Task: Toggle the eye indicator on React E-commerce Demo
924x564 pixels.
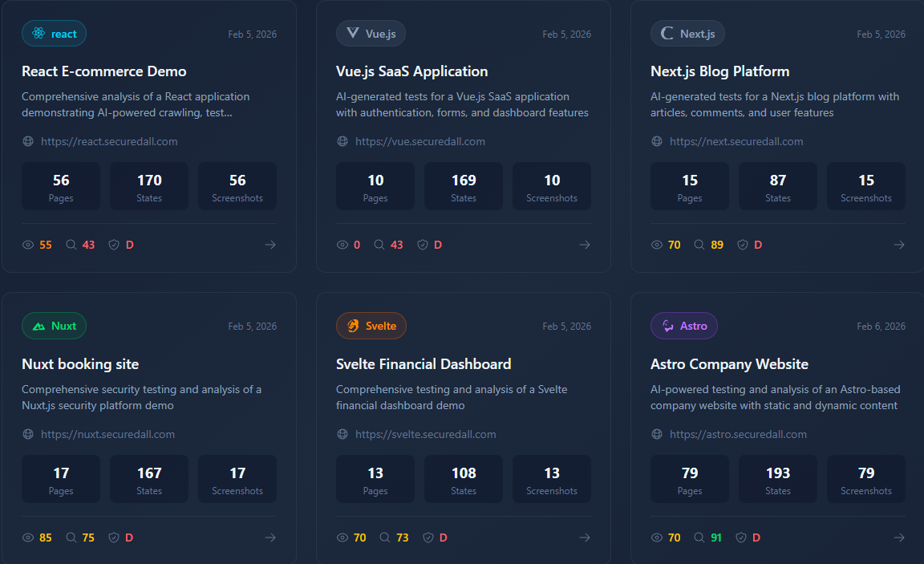Action: click(26, 244)
